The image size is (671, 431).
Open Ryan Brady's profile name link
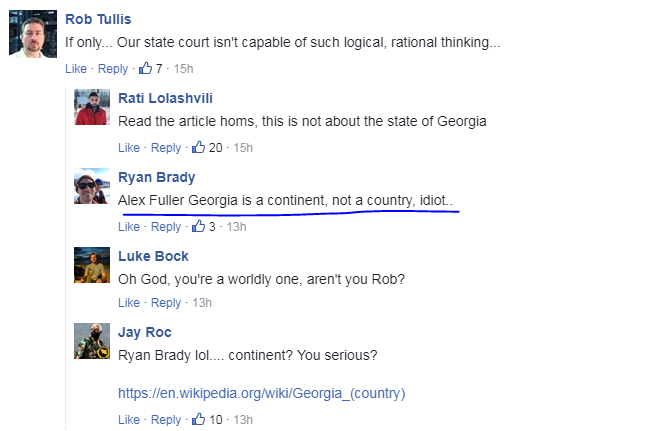157,178
